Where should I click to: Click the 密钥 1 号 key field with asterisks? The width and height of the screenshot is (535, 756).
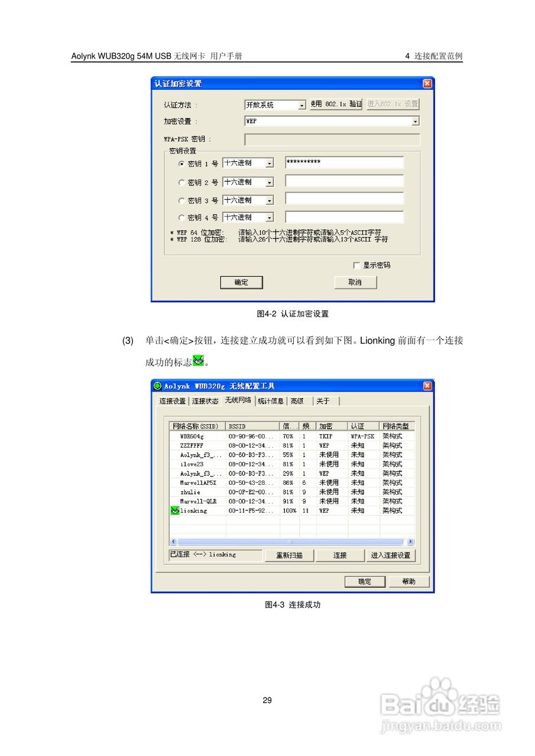point(344,162)
